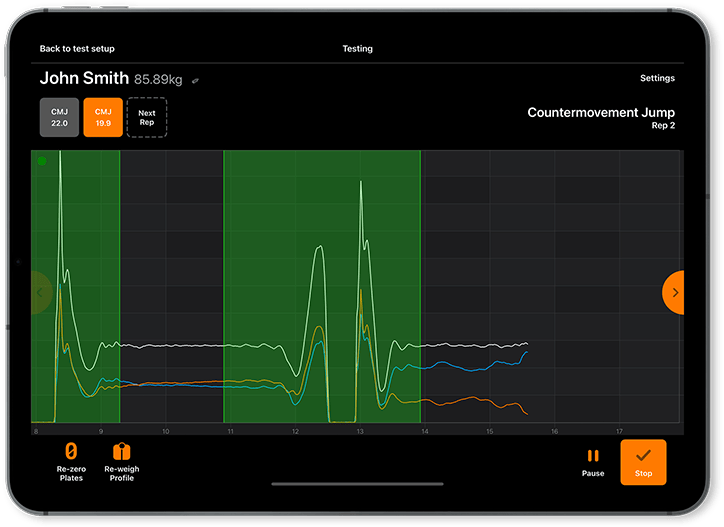Viewport: 724px width, 527px height.
Task: Click the 85.89kg body weight value
Action: click(160, 79)
